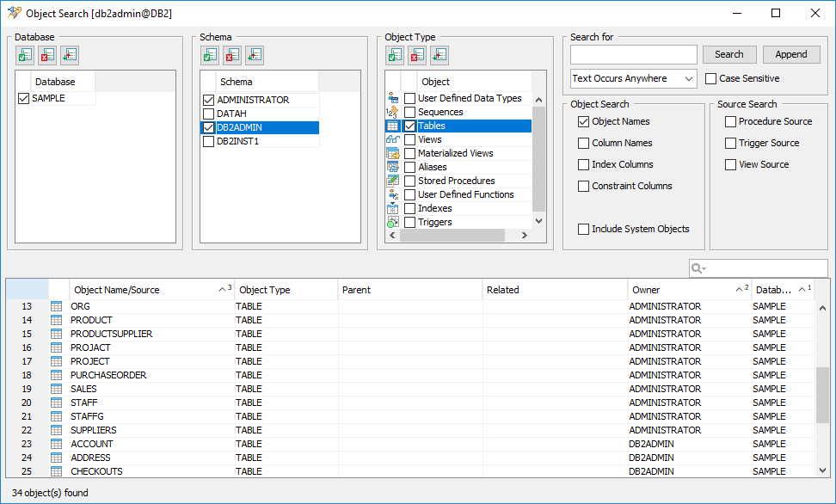Click the magnifier icon in the results filter box
Image resolution: width=836 pixels, height=504 pixels.
pyautogui.click(x=699, y=268)
